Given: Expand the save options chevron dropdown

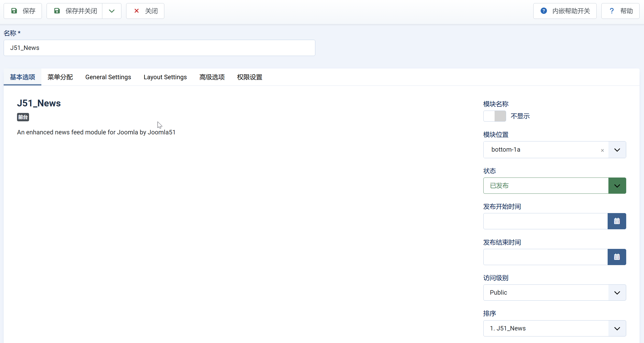Looking at the screenshot, I should [112, 11].
